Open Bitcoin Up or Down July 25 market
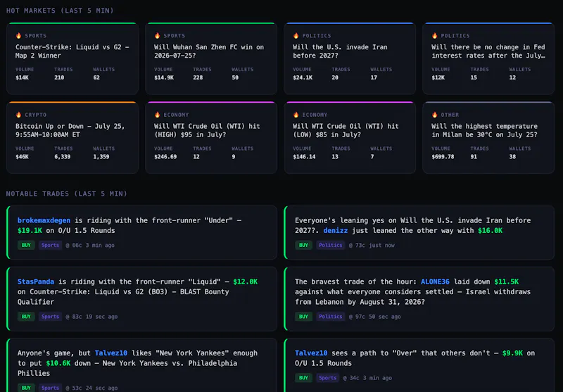 click(72, 137)
